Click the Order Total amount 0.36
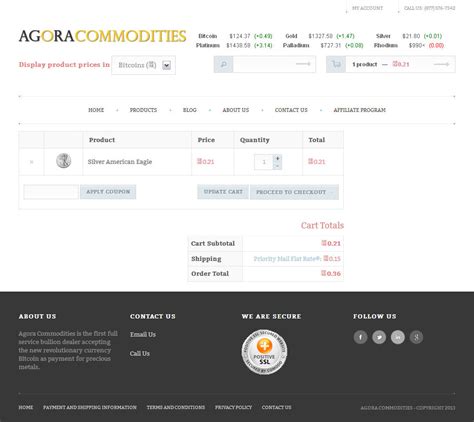 pyautogui.click(x=331, y=273)
